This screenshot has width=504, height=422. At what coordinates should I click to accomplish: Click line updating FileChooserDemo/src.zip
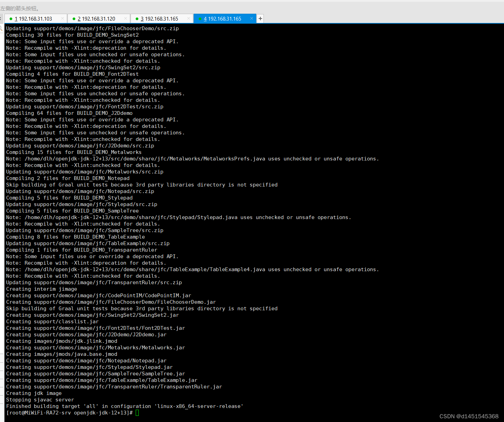[x=93, y=28]
